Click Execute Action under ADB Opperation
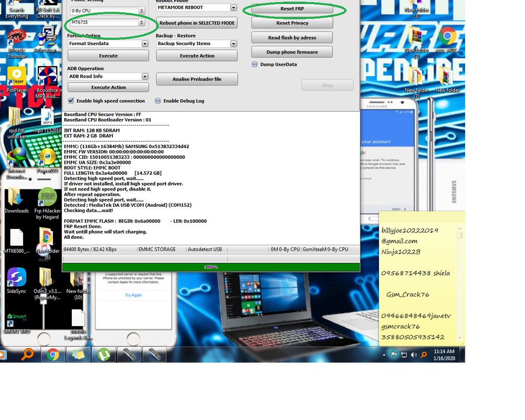 point(108,87)
